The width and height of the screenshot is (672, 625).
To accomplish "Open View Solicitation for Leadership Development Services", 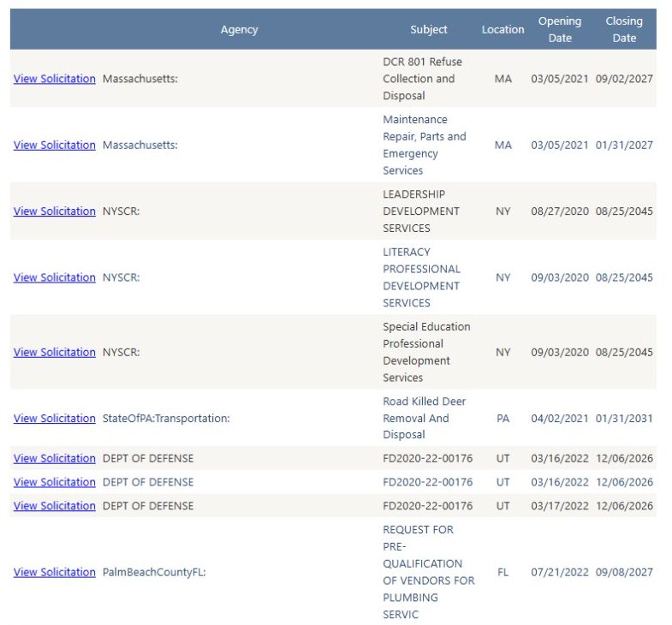I will click(x=55, y=211).
